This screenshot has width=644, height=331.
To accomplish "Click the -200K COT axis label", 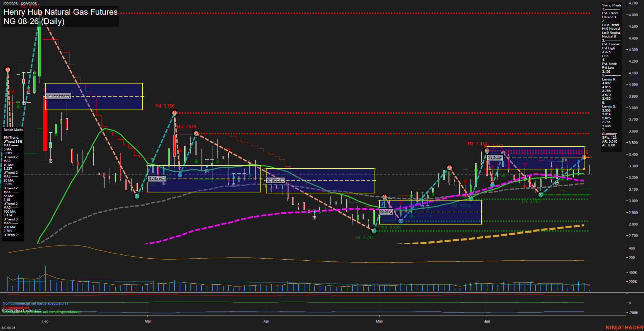I will [x=633, y=313].
